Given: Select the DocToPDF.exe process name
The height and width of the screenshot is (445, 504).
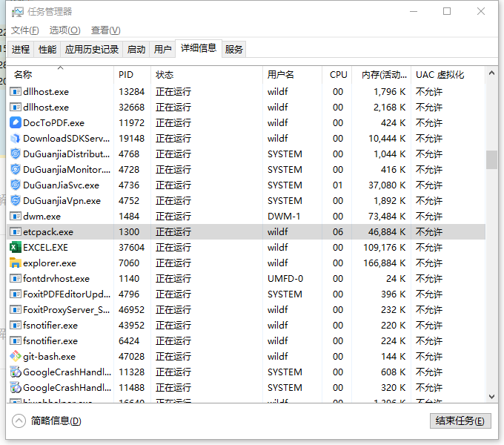Looking at the screenshot, I should pyautogui.click(x=53, y=123).
